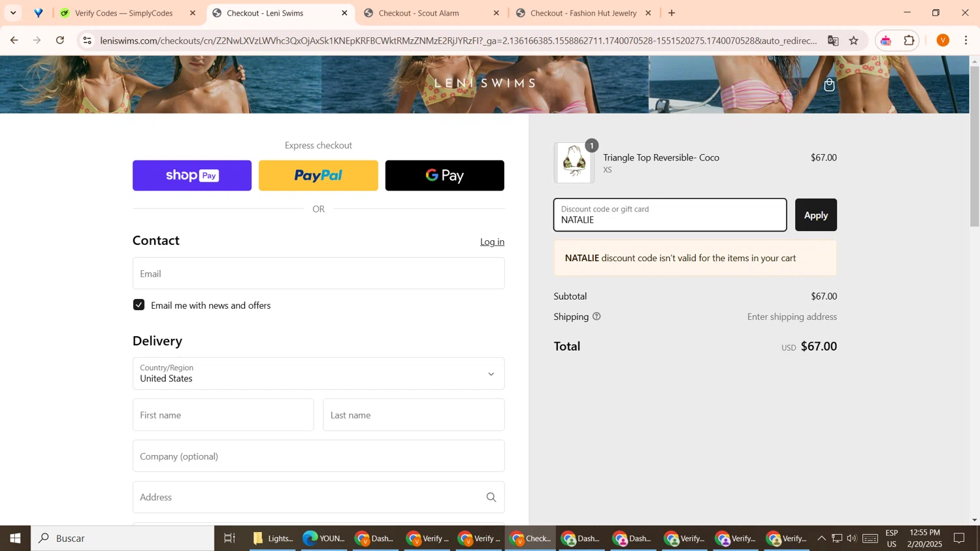
Task: Click the browser forward arrow
Action: point(37,40)
